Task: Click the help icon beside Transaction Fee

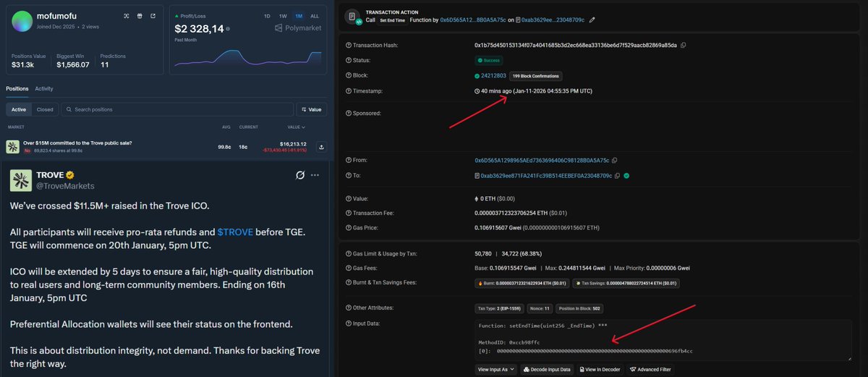Action: [x=348, y=212]
